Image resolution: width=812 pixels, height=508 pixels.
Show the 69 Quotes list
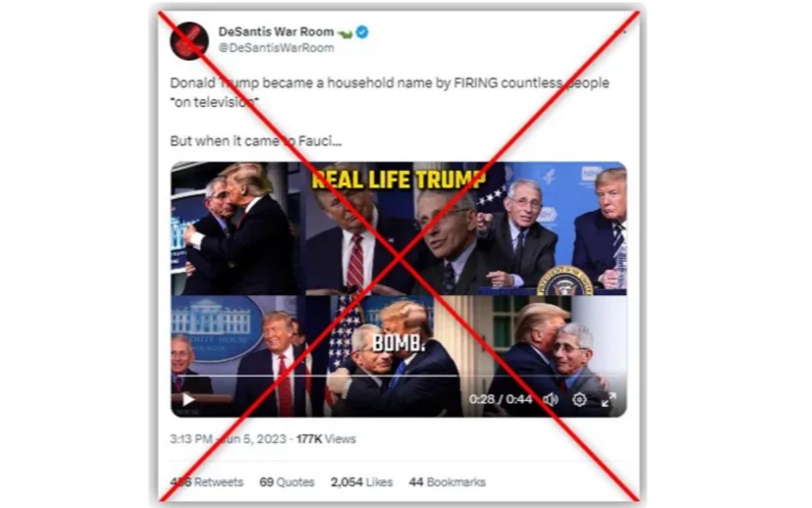[x=287, y=482]
